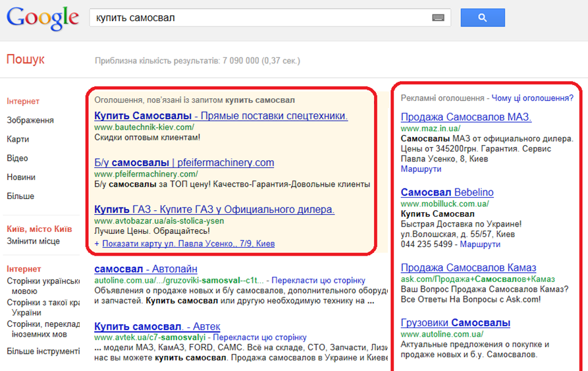
Task: Click the URL www.maz.in.ua/
Action: (431, 128)
